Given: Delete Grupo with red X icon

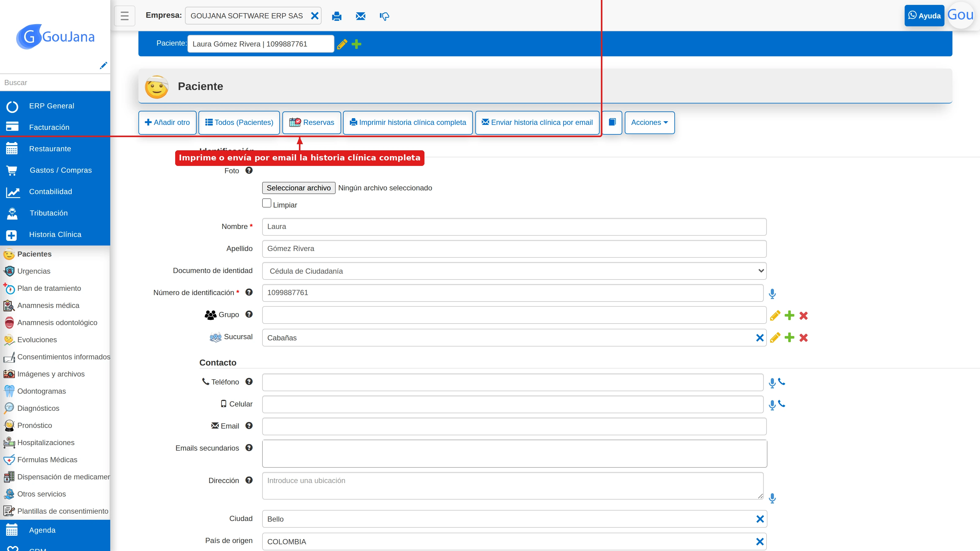Looking at the screenshot, I should 804,316.
